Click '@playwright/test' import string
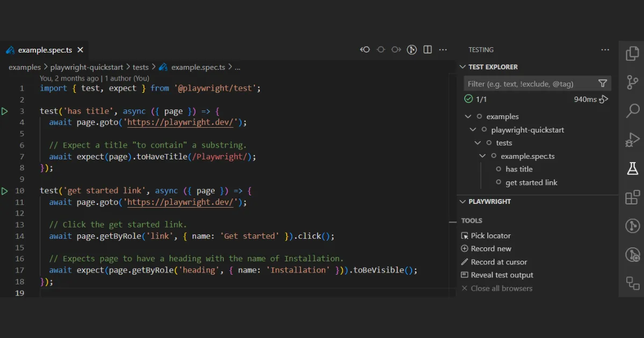The width and height of the screenshot is (644, 338). pos(215,88)
